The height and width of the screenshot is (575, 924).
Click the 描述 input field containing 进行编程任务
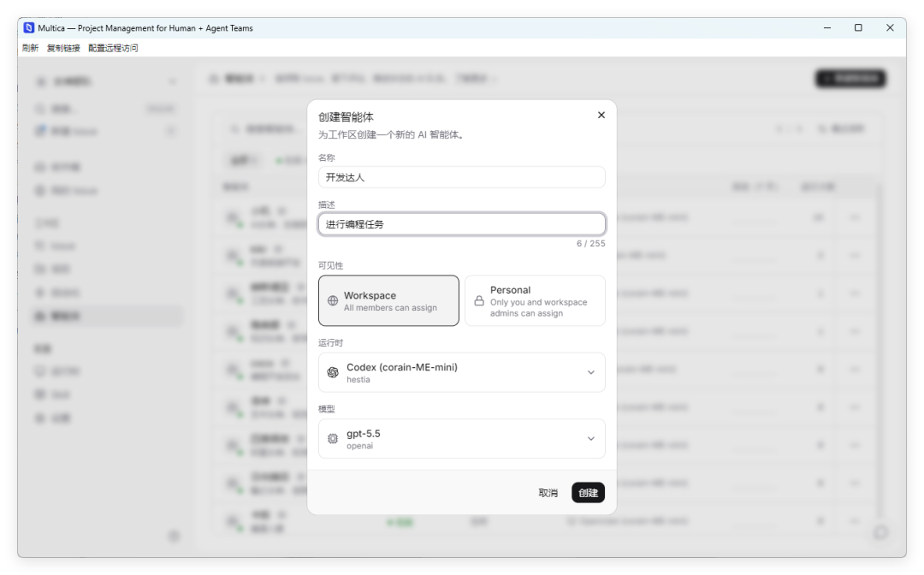click(x=461, y=224)
